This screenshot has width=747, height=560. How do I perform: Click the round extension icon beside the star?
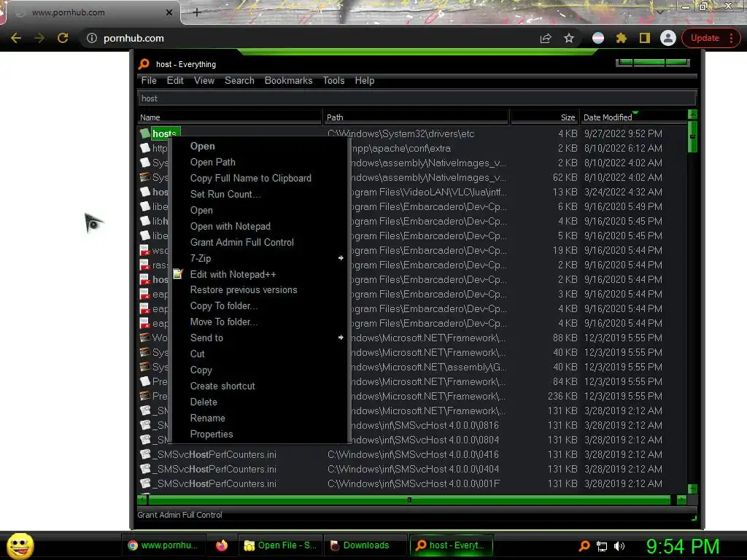click(598, 38)
